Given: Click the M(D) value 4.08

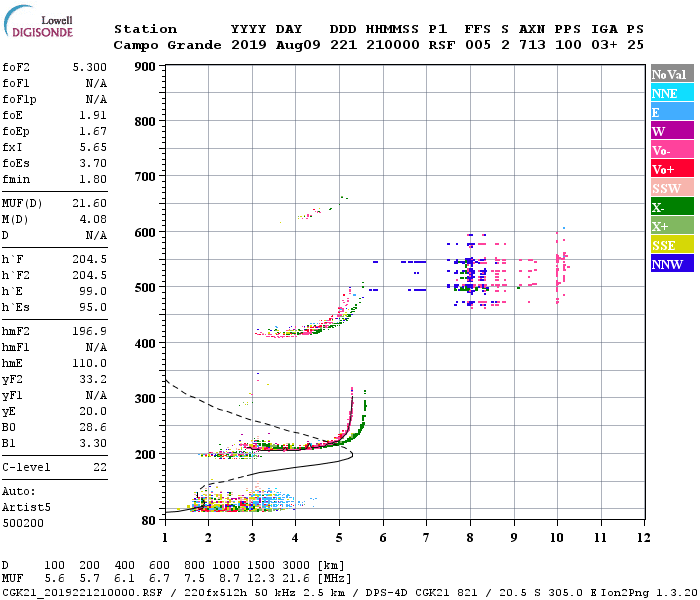Looking at the screenshot, I should (93, 219).
